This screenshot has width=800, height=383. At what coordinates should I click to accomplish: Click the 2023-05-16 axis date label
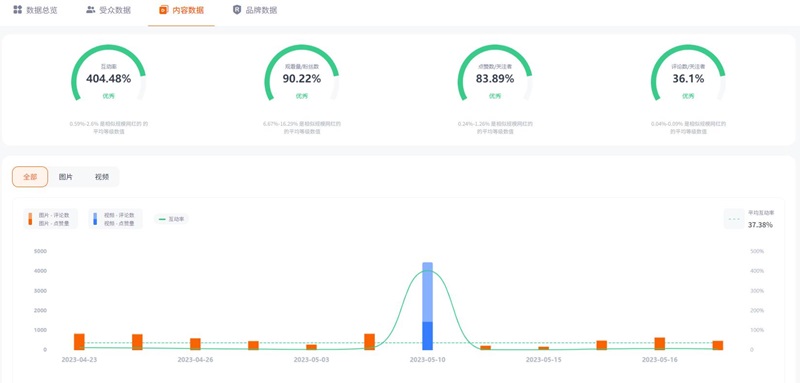point(660,360)
